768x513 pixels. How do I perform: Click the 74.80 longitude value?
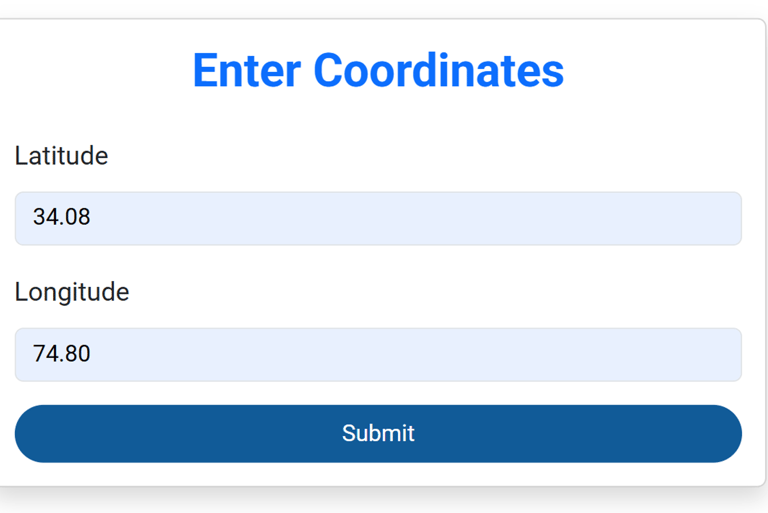coord(62,353)
